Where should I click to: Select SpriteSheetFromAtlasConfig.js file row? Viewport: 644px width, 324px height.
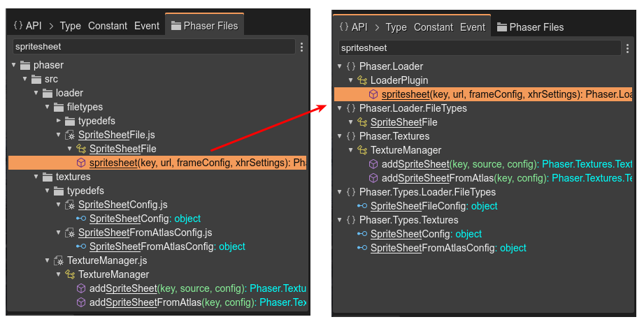coord(145,233)
